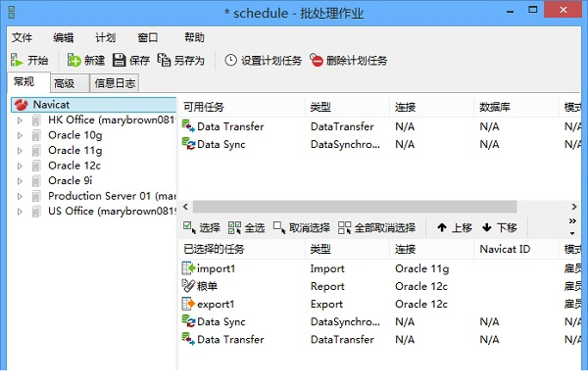Expand the Oracle 12c tree node
The width and height of the screenshot is (588, 385).
[20, 166]
